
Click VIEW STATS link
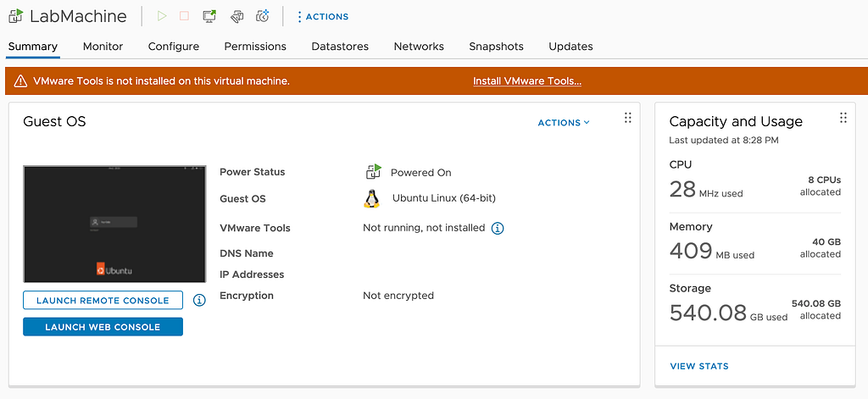coord(699,366)
